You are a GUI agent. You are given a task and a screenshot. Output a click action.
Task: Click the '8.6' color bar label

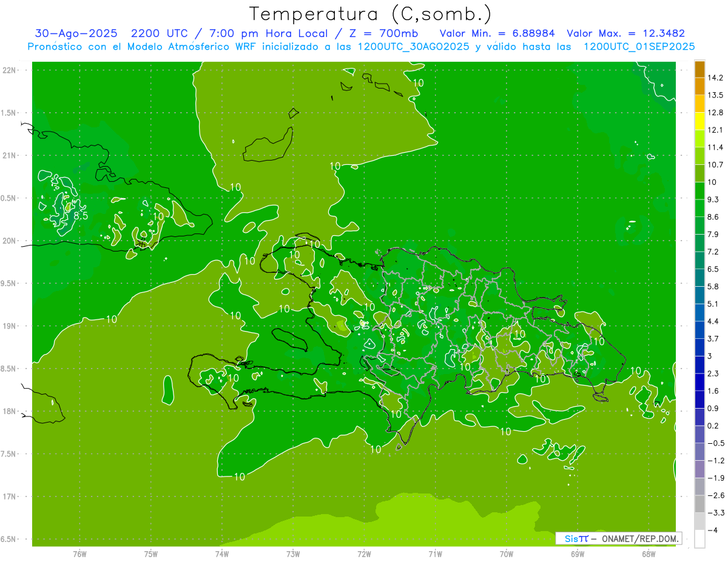coord(713,216)
